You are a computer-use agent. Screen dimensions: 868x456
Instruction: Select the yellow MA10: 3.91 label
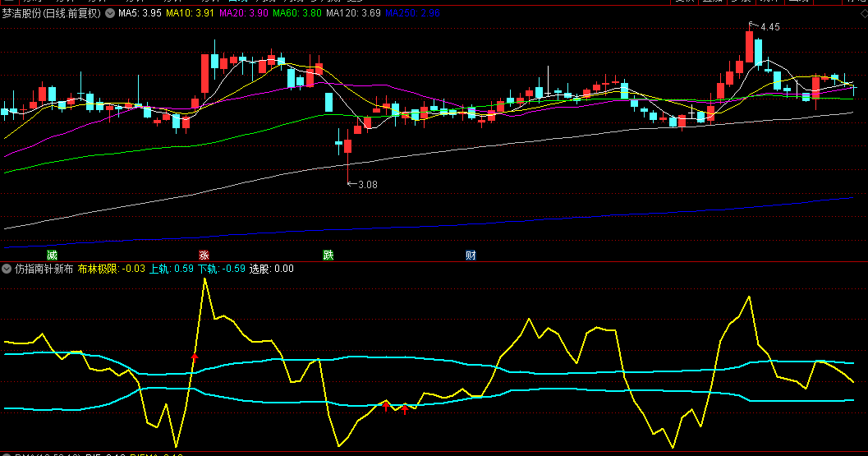click(x=190, y=13)
